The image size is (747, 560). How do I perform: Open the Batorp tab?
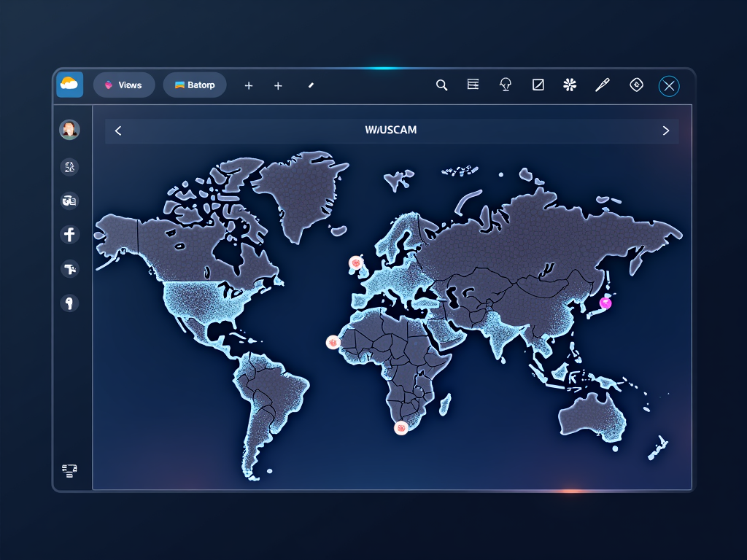pyautogui.click(x=195, y=85)
